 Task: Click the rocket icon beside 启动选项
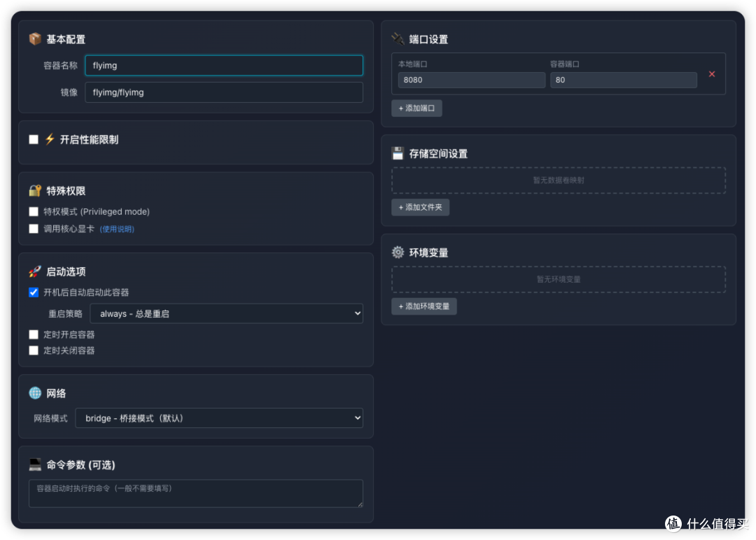35,271
